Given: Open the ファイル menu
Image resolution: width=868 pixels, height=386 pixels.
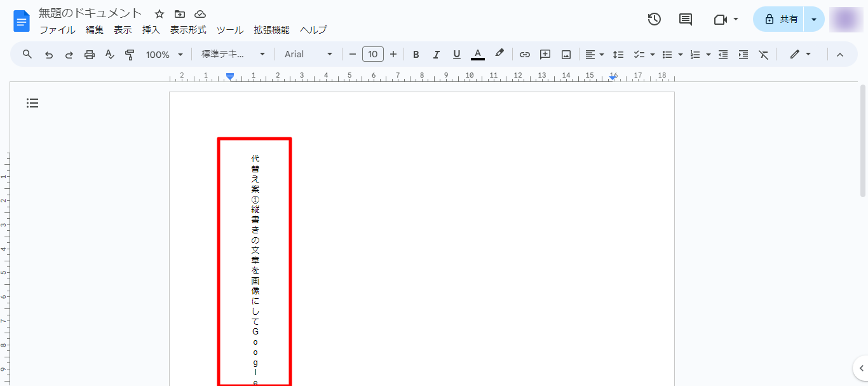Looking at the screenshot, I should 57,30.
